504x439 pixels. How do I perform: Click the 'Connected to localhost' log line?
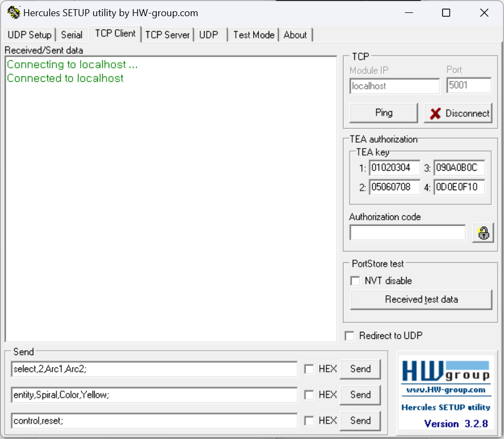coord(65,79)
